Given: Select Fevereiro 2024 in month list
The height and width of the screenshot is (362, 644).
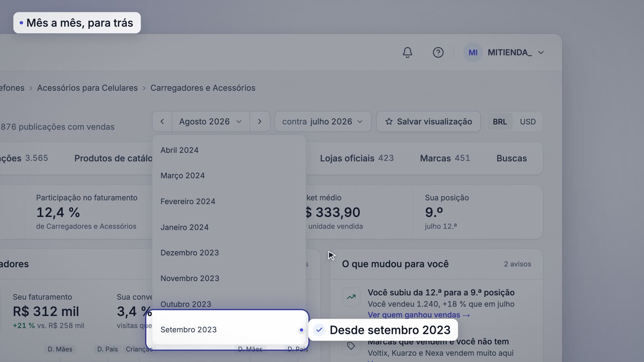Looking at the screenshot, I should click(x=229, y=202).
